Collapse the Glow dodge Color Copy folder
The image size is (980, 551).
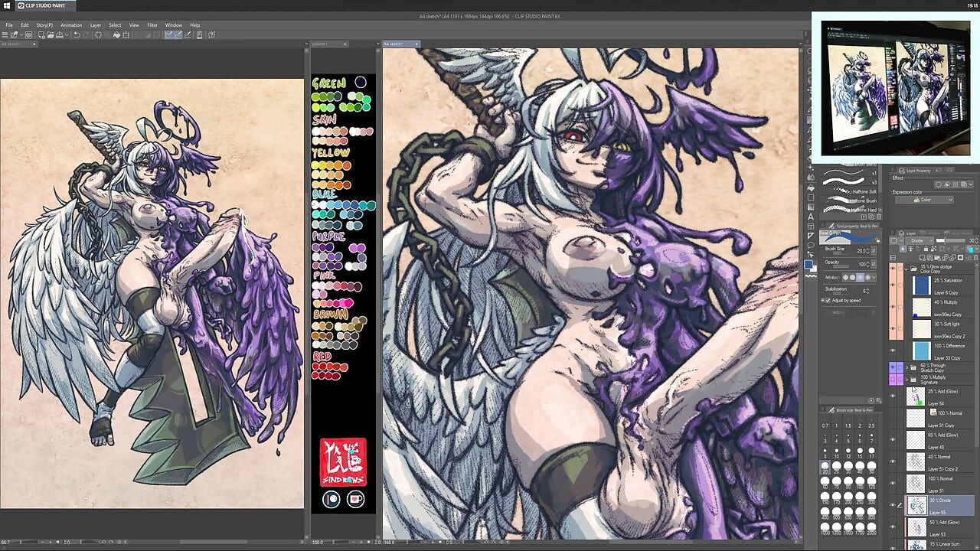pos(906,269)
